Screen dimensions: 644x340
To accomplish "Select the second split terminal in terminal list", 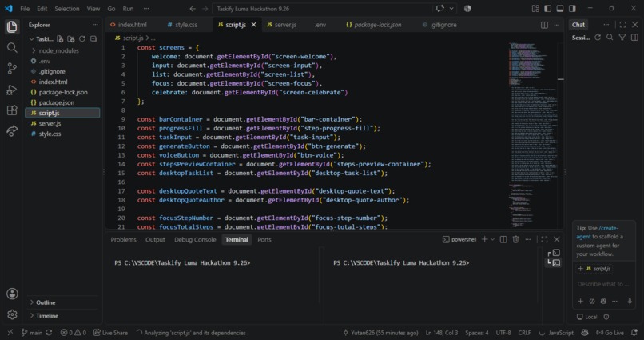I will [x=553, y=262].
